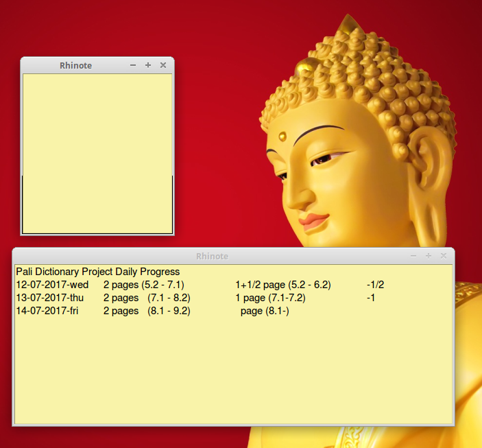Close the Pali Dictionary Rhinote window
The image size is (482, 448).
444,256
